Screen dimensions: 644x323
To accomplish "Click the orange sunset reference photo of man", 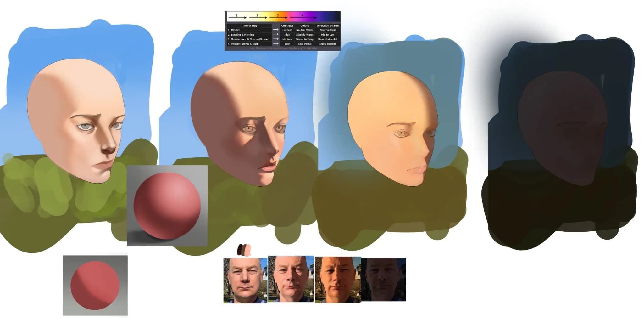I will 338,280.
